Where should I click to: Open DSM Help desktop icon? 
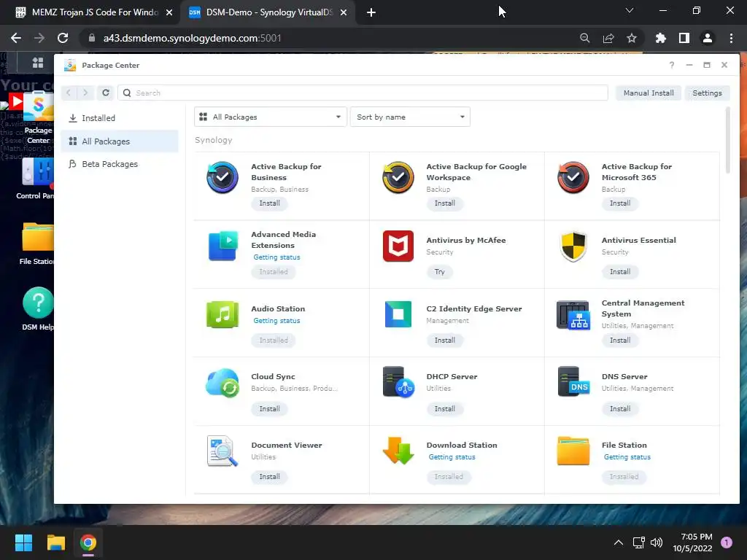point(38,303)
